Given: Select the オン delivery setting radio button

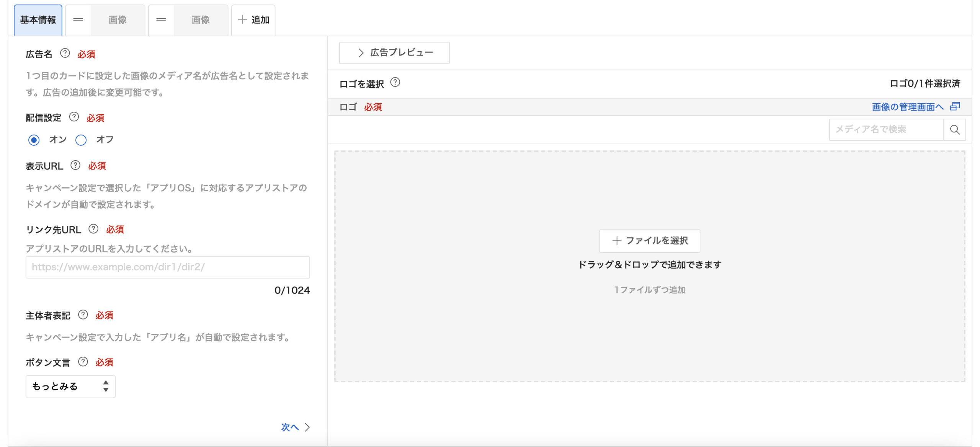Looking at the screenshot, I should (x=34, y=140).
